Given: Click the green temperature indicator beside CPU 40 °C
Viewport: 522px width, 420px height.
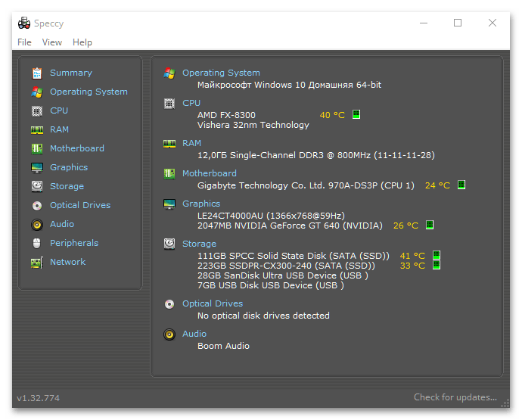Looking at the screenshot, I should 356,114.
